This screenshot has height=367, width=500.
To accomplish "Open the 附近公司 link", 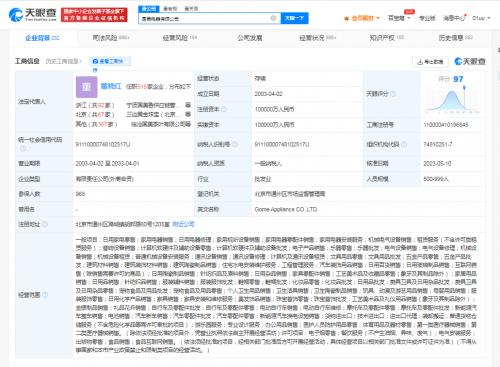I will pos(183,224).
